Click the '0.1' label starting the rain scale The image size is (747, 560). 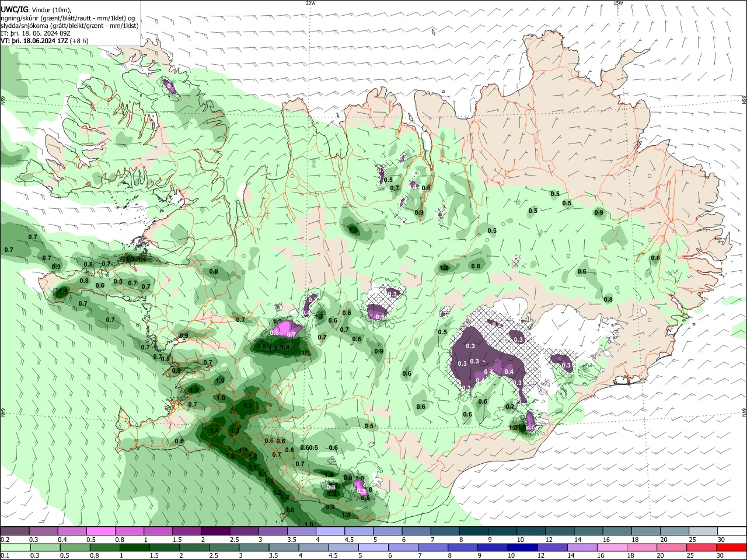coord(5,556)
